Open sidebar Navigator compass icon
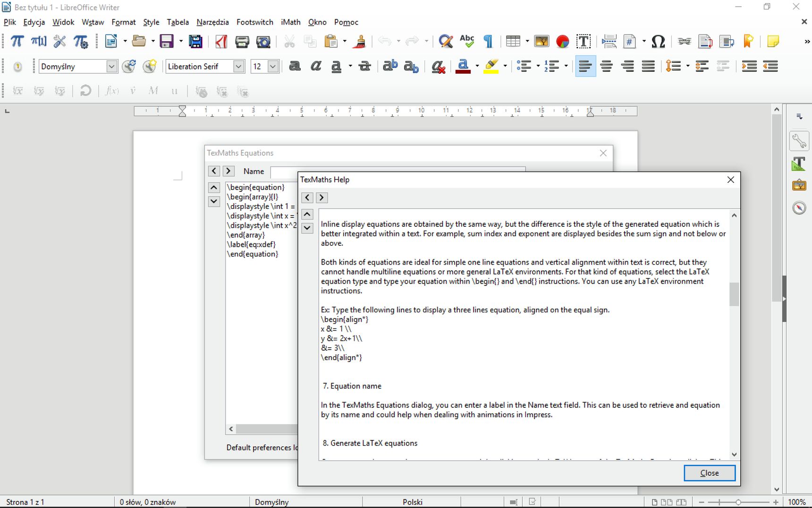Image resolution: width=812 pixels, height=508 pixels. tap(799, 208)
